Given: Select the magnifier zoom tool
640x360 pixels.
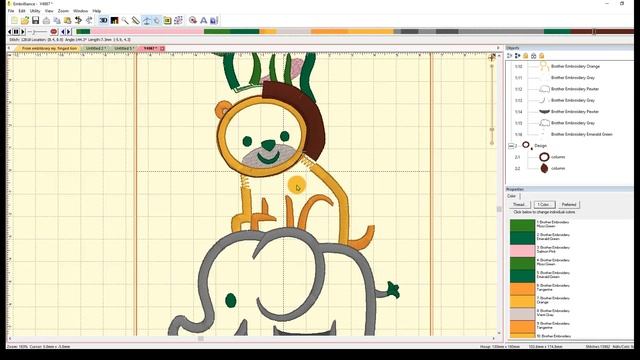Looking at the screenshot, I should (125, 20).
